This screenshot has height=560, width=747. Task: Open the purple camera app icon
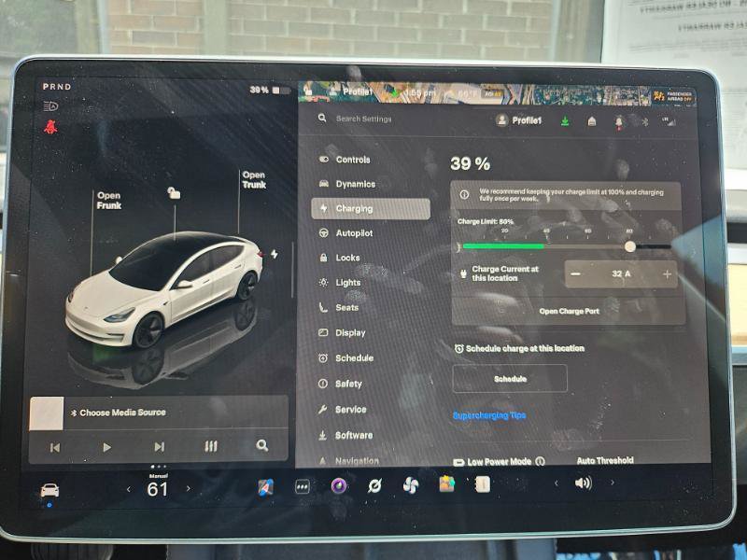pyautogui.click(x=339, y=485)
